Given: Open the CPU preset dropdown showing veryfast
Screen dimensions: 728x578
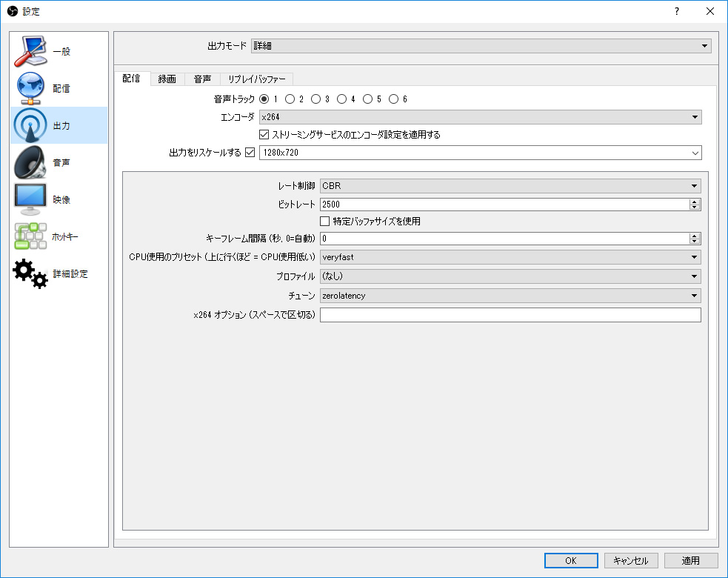Looking at the screenshot, I should 510,257.
